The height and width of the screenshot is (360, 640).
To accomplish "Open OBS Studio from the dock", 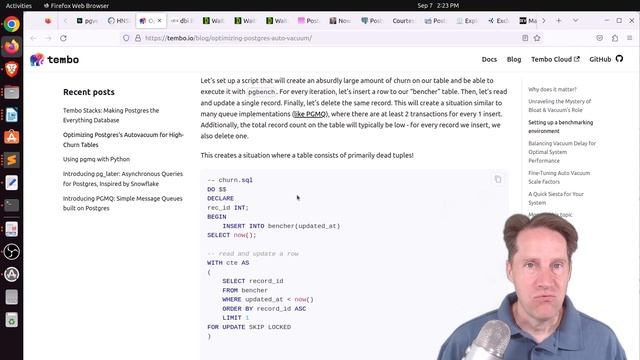I will [11, 251].
